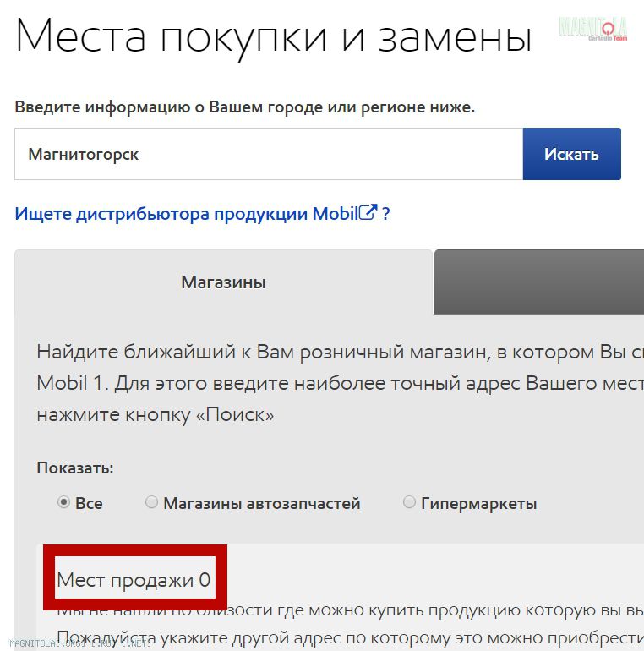This screenshot has width=644, height=651.
Task: Click the Искать search button
Action: (572, 154)
